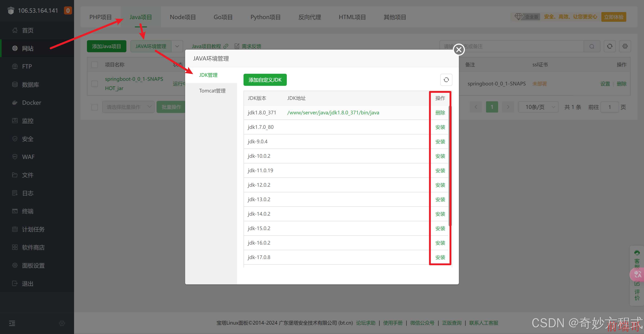The image size is (644, 334).
Task: Install jdk-17.0.8
Action: (440, 257)
